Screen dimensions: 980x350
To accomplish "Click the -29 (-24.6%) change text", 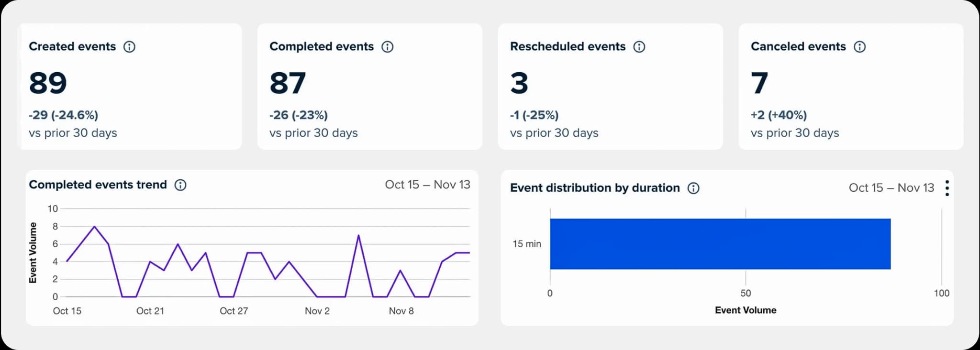I will point(63,115).
